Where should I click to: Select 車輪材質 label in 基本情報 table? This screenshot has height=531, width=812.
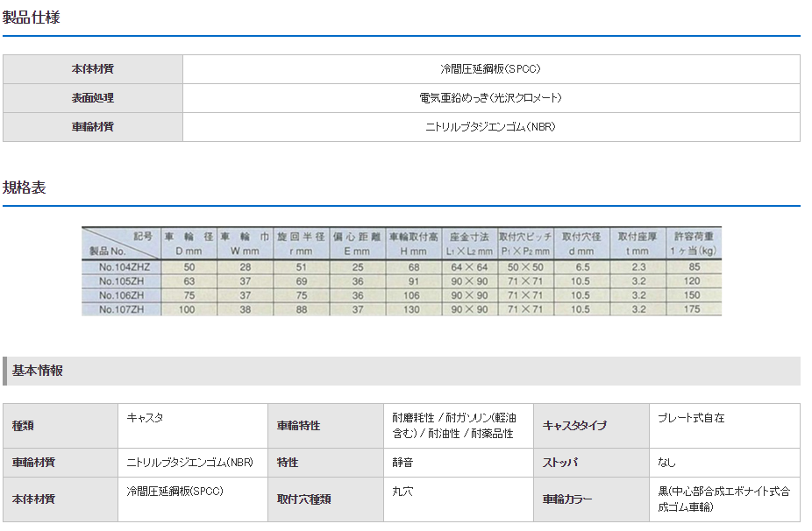(61, 463)
